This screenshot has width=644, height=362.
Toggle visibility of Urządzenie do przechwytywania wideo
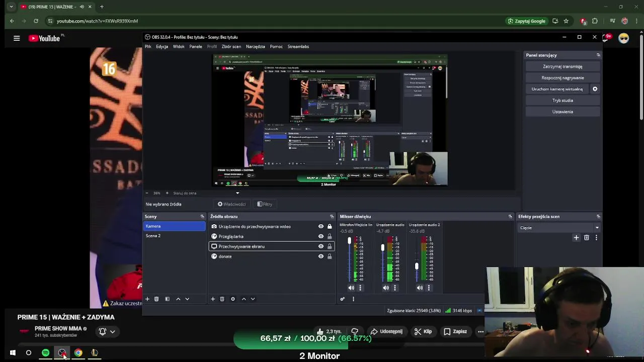click(321, 226)
